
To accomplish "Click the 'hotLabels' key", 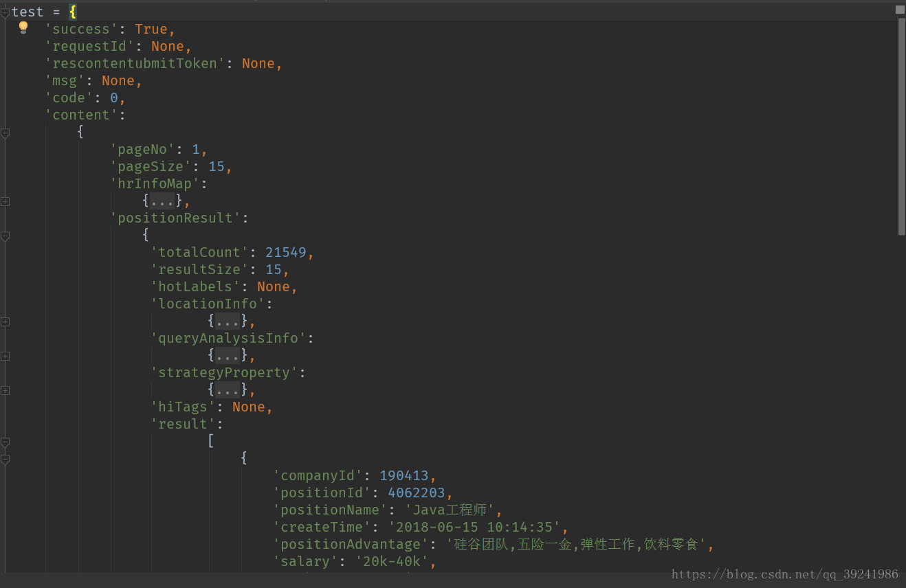I will 195,286.
